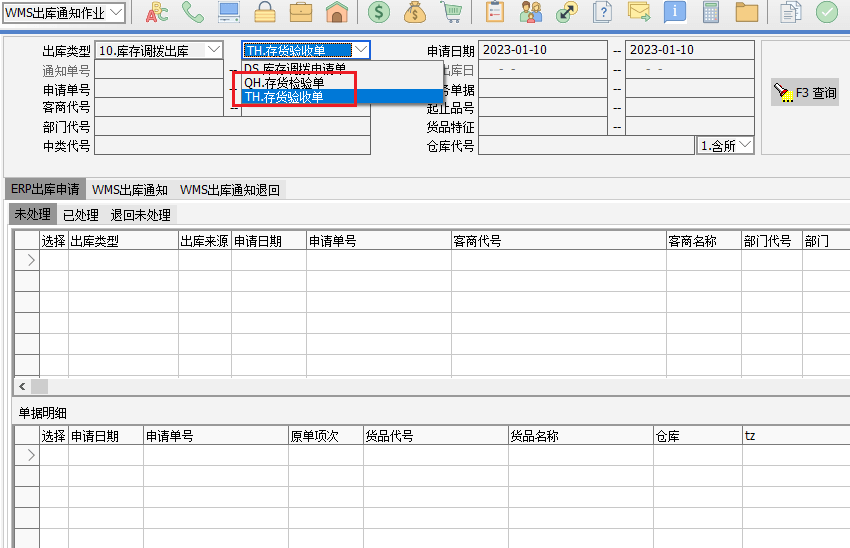Screen dimensions: 850x548
Task: Select QH.存货检验单 from the dropdown list
Action: (285, 83)
